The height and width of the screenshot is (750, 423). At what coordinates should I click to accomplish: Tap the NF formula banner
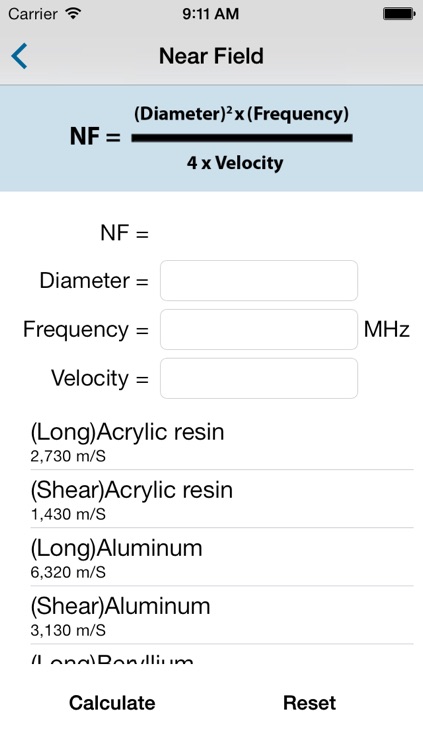point(212,139)
